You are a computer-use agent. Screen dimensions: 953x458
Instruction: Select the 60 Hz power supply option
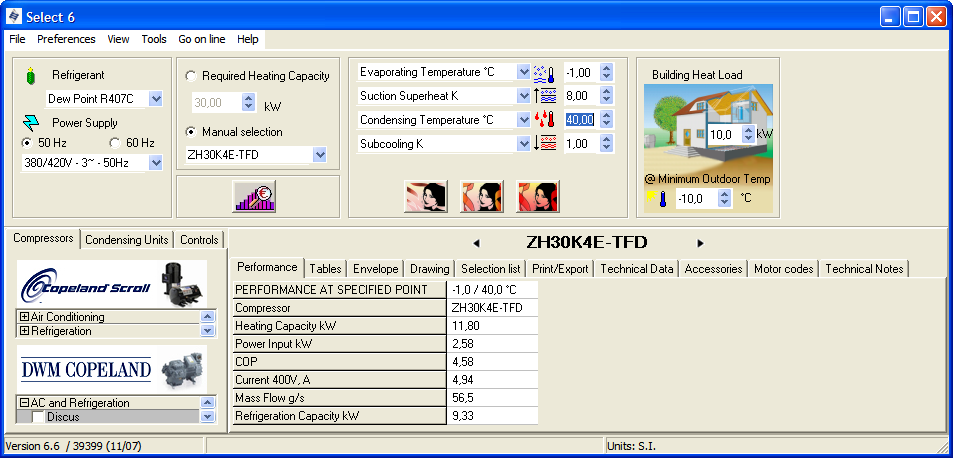coord(115,143)
